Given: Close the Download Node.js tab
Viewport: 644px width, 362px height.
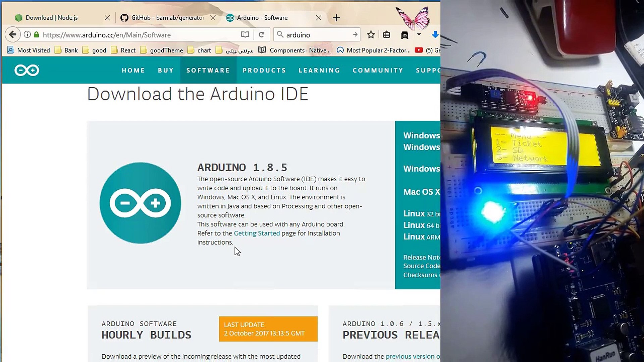Looking at the screenshot, I should (x=107, y=18).
